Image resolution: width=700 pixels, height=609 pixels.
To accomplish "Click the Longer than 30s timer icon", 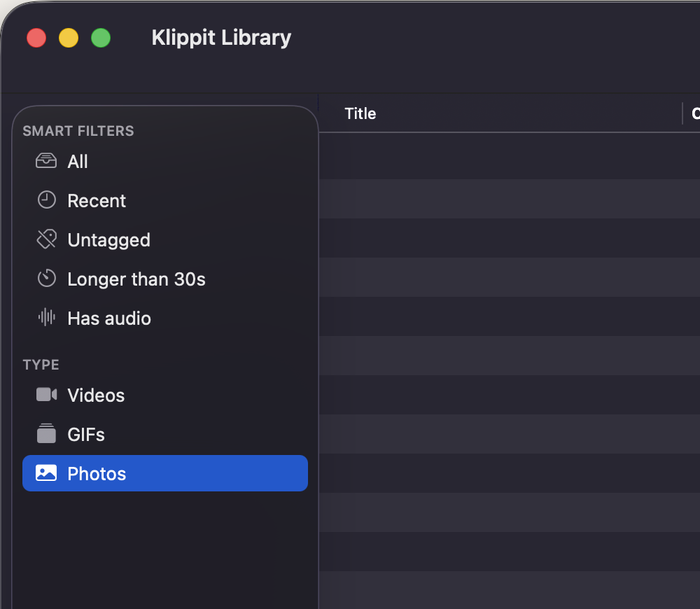I will 46,279.
